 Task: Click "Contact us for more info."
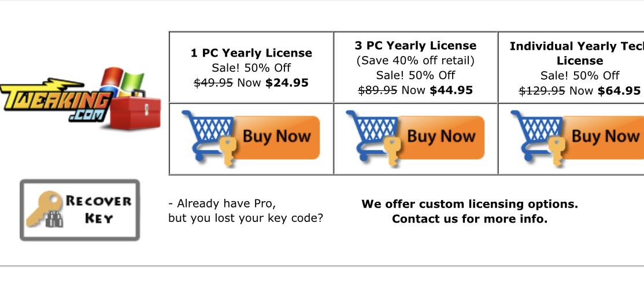coord(469,219)
